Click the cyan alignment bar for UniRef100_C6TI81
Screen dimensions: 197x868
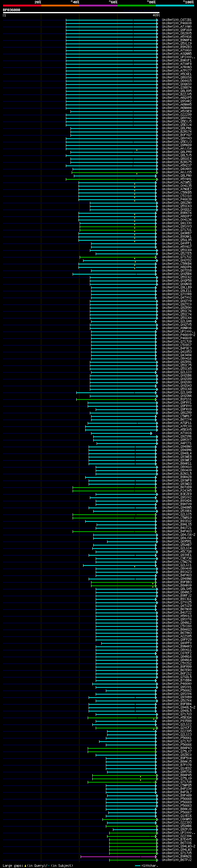(x=112, y=20)
